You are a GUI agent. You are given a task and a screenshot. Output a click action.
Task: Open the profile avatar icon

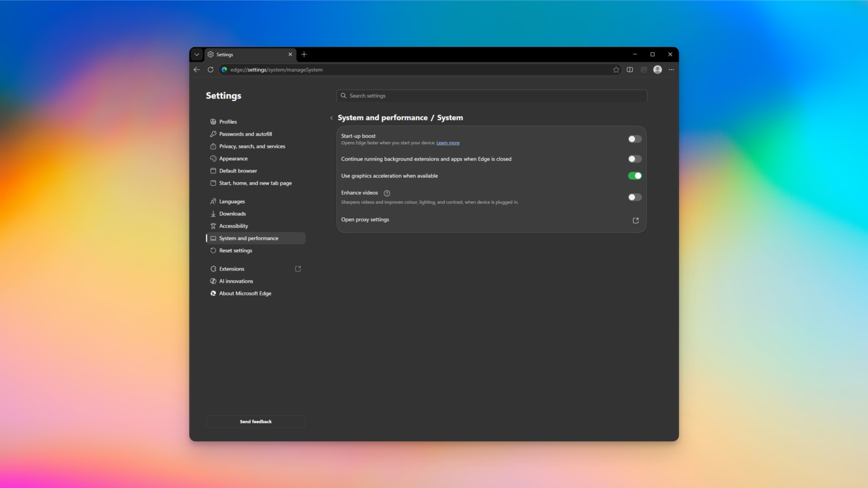pyautogui.click(x=657, y=70)
